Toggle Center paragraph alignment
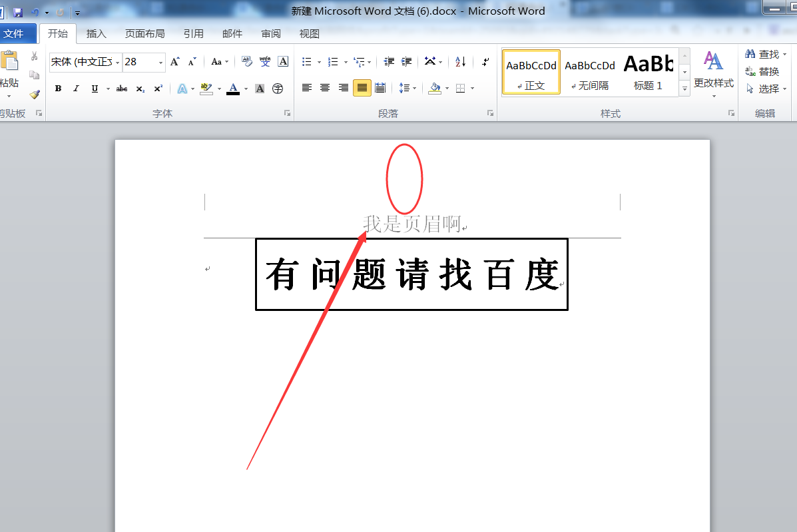Screen dimensions: 797x532 coord(325,89)
